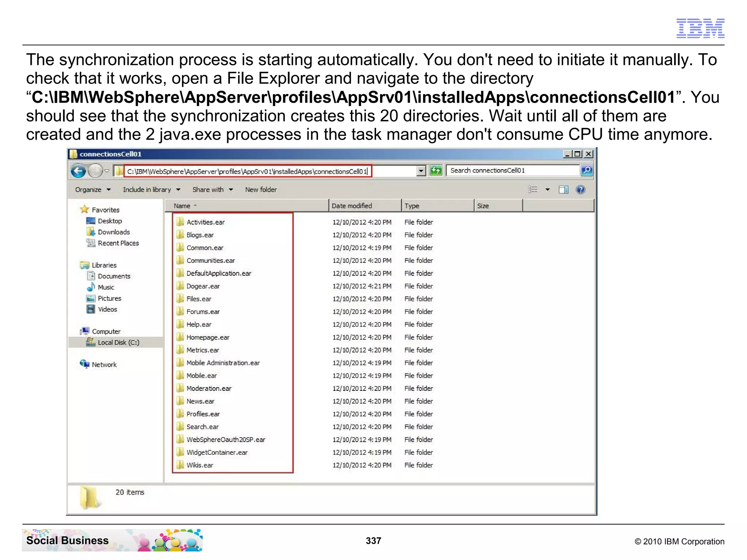Open the Share with menu
The image size is (747, 560).
tap(213, 190)
